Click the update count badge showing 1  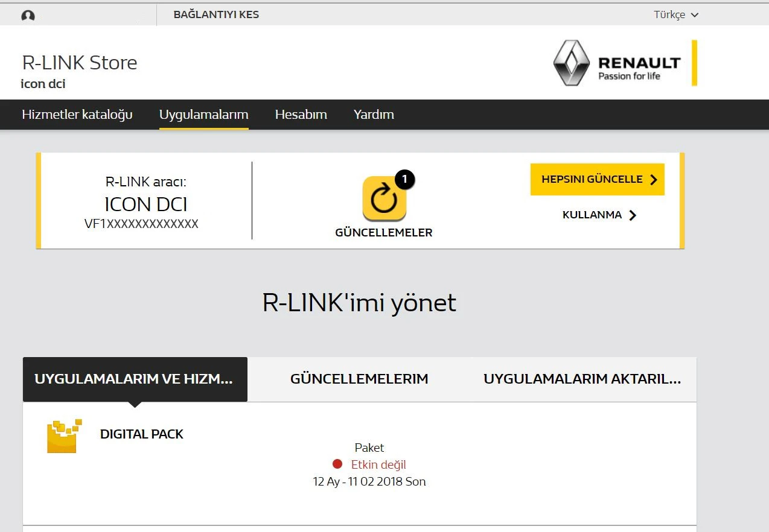pyautogui.click(x=405, y=179)
